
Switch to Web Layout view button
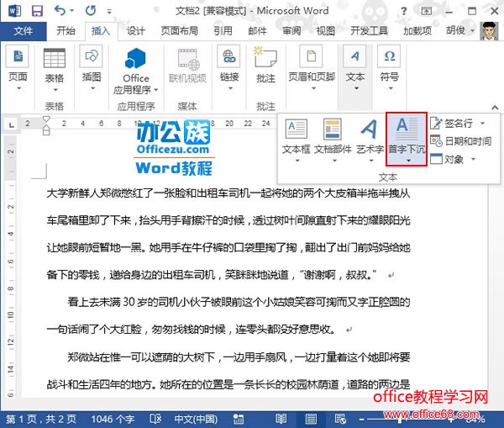(x=340, y=419)
